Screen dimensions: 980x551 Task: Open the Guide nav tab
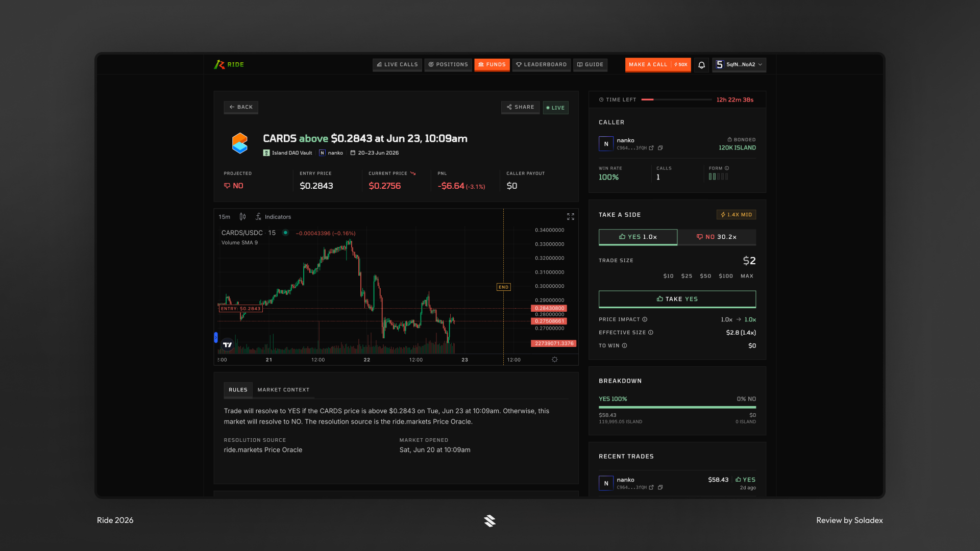(x=590, y=65)
